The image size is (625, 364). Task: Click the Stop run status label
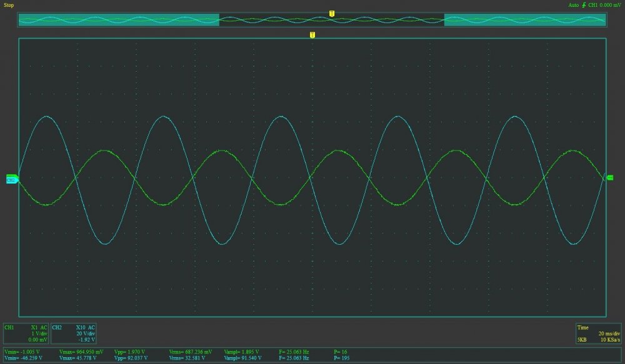(x=9, y=5)
